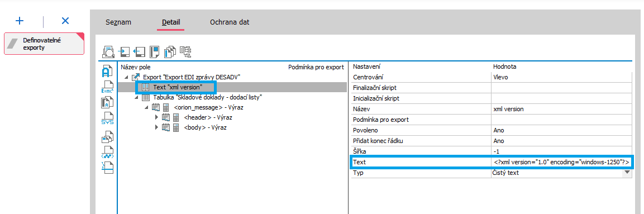Viewport: 644px width, 214px height.
Task: Click the Povoleno value Ano
Action: pyautogui.click(x=561, y=130)
